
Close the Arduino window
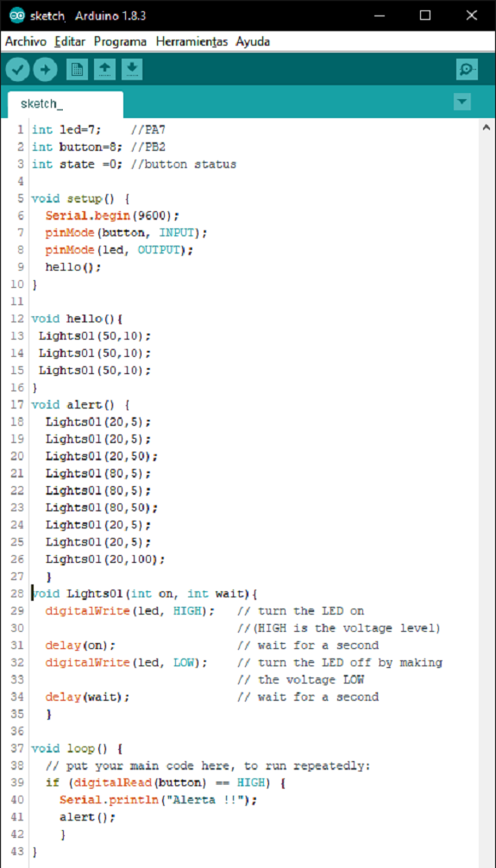point(472,16)
